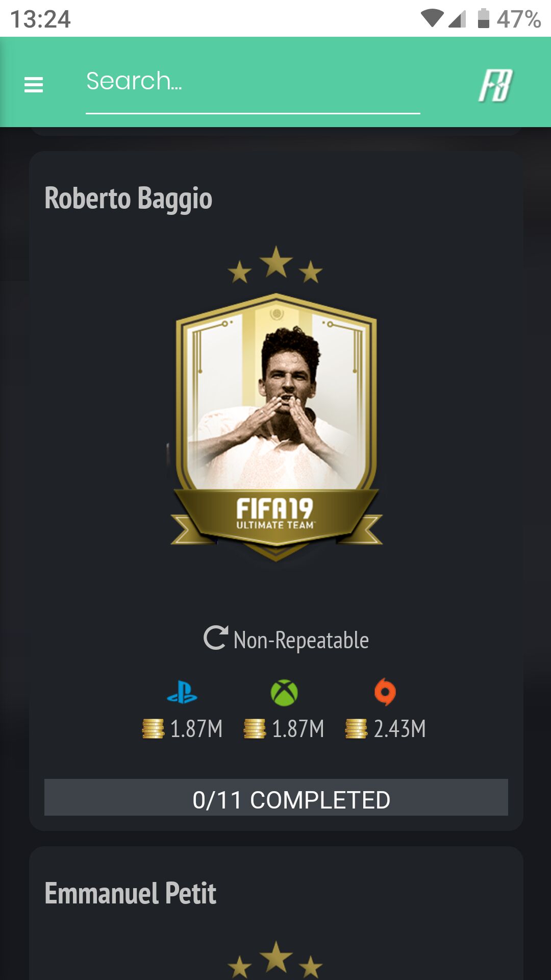Tap the Non-Repeatable refresh icon
Screen dimensions: 551x980
215,638
